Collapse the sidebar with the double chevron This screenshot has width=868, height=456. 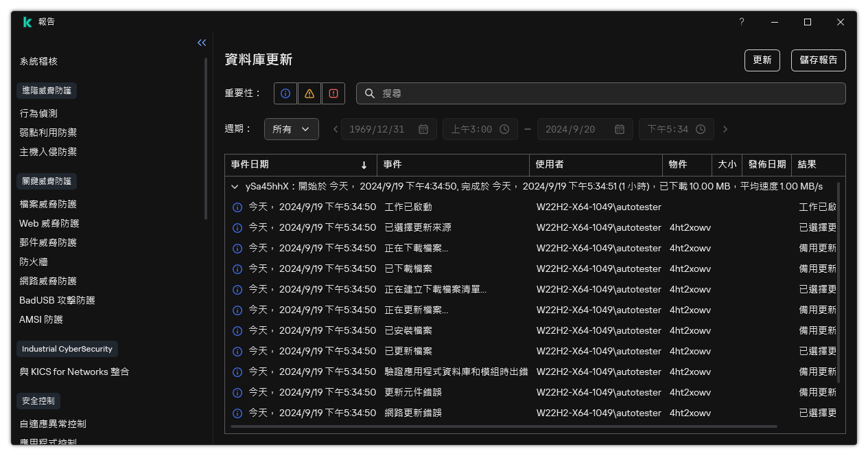[201, 42]
